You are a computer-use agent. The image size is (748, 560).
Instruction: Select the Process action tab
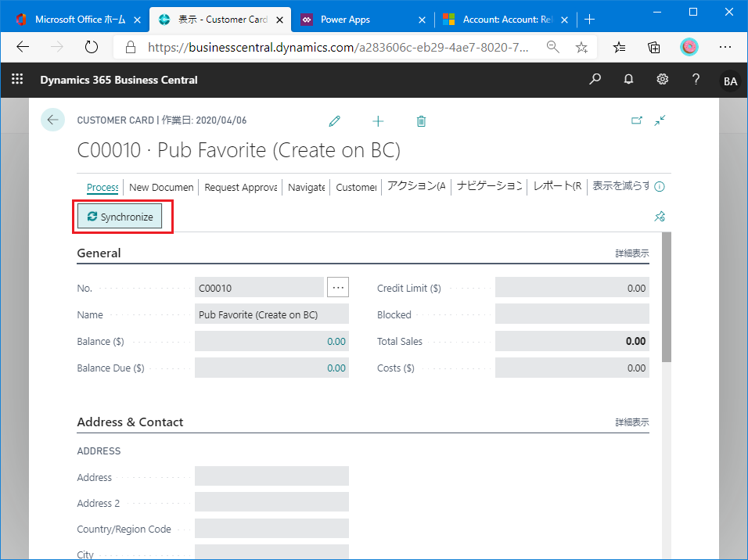click(102, 187)
